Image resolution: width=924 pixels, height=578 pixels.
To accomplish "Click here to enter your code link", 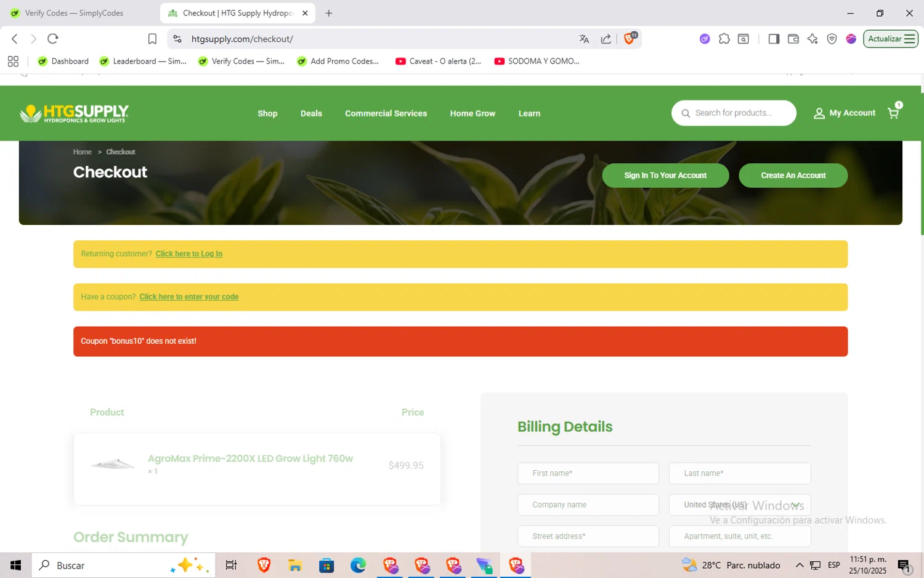I will tap(189, 297).
